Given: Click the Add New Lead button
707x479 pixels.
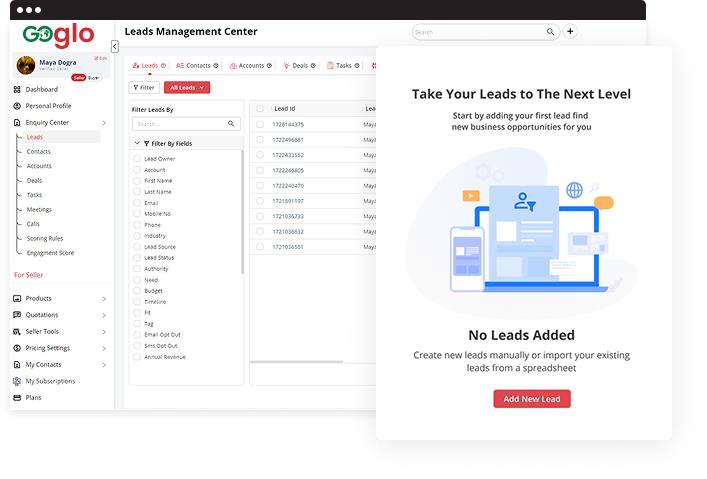Looking at the screenshot, I should 532,399.
